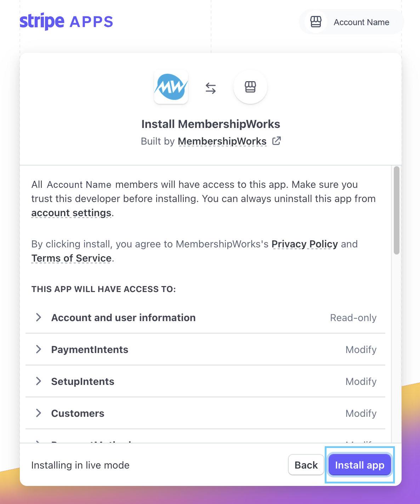Open the external link icon after MembershipWorks
The image size is (420, 504).
pos(277,141)
